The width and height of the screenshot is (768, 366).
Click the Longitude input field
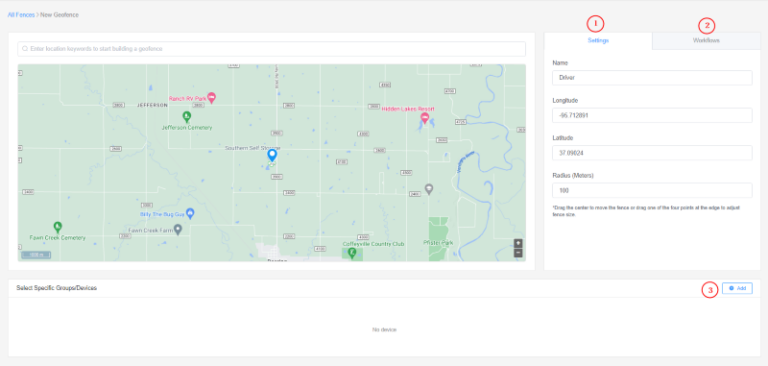[x=652, y=115]
